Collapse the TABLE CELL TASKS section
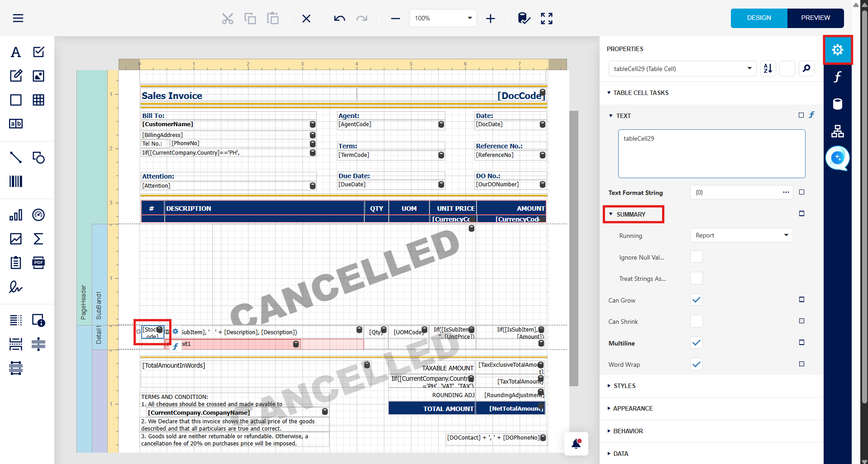The width and height of the screenshot is (868, 464). tap(638, 93)
